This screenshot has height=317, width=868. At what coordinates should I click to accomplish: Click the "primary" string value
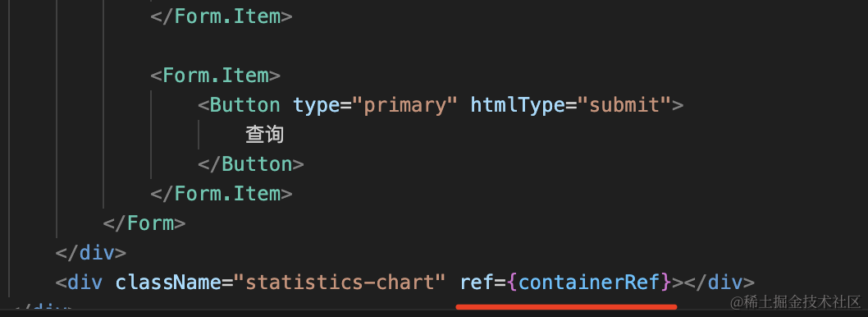[x=404, y=105]
